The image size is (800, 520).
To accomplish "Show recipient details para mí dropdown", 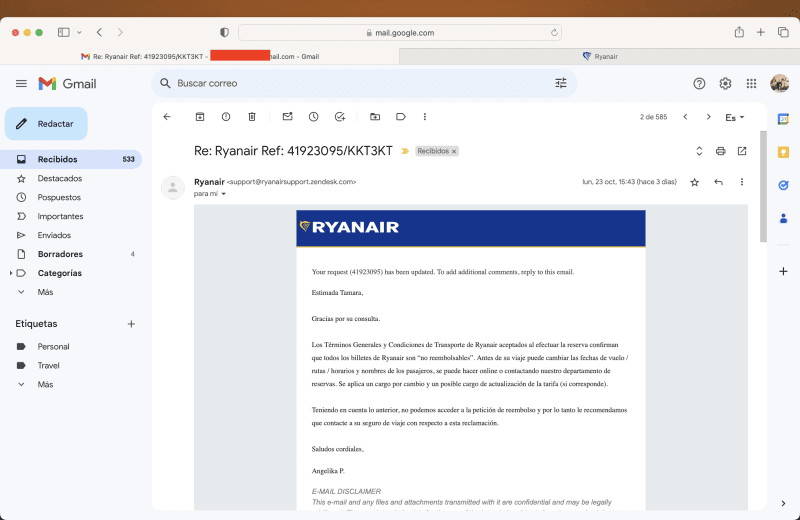I will [x=223, y=194].
